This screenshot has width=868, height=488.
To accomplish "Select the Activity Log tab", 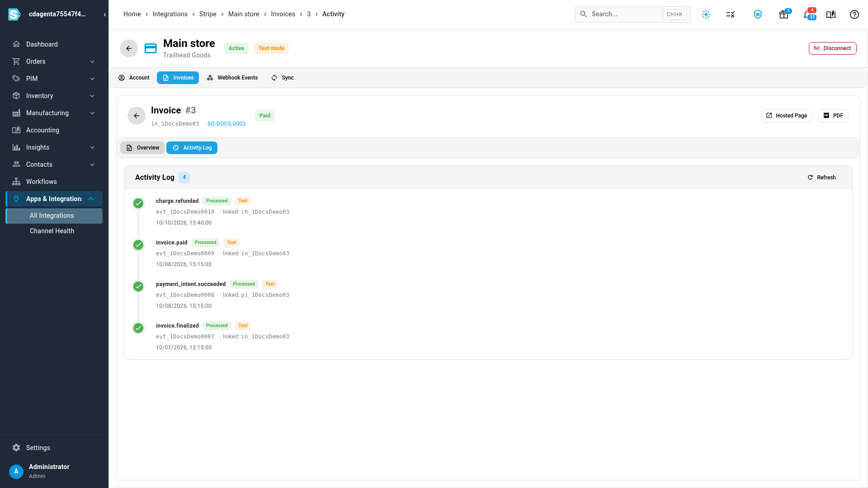I will pos(192,148).
